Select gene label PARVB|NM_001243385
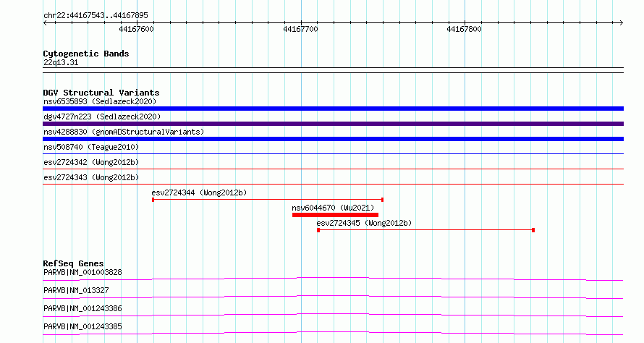644x343 pixels. [82, 326]
